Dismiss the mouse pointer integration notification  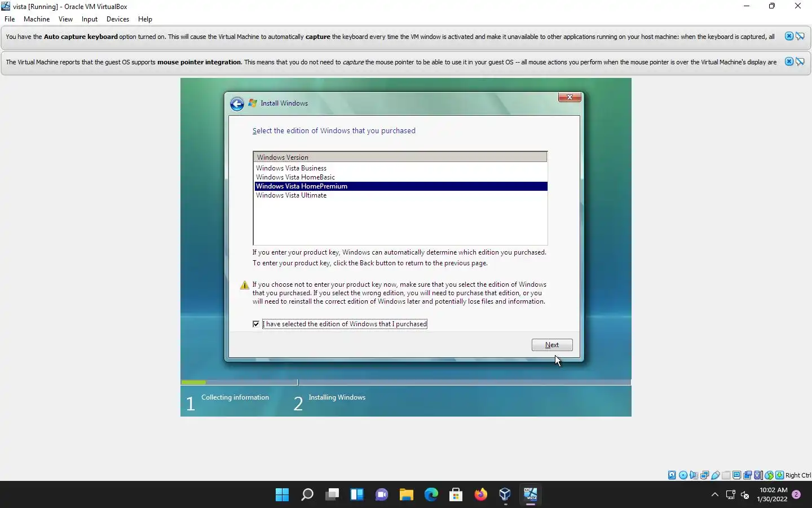click(x=789, y=62)
